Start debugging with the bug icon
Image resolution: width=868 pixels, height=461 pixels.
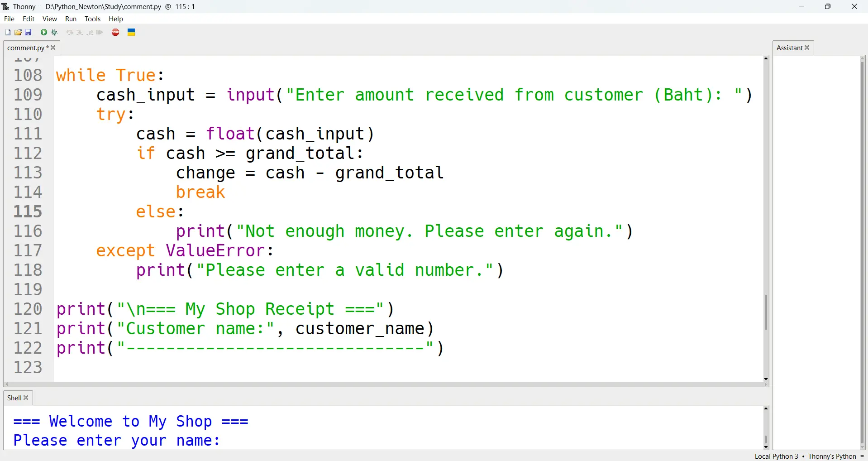[x=55, y=32]
